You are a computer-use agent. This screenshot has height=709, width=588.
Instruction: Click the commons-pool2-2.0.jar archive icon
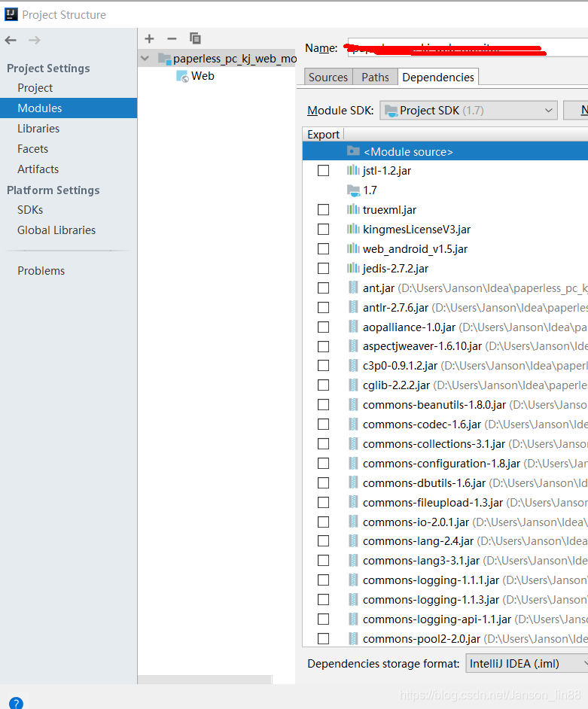pyautogui.click(x=353, y=638)
